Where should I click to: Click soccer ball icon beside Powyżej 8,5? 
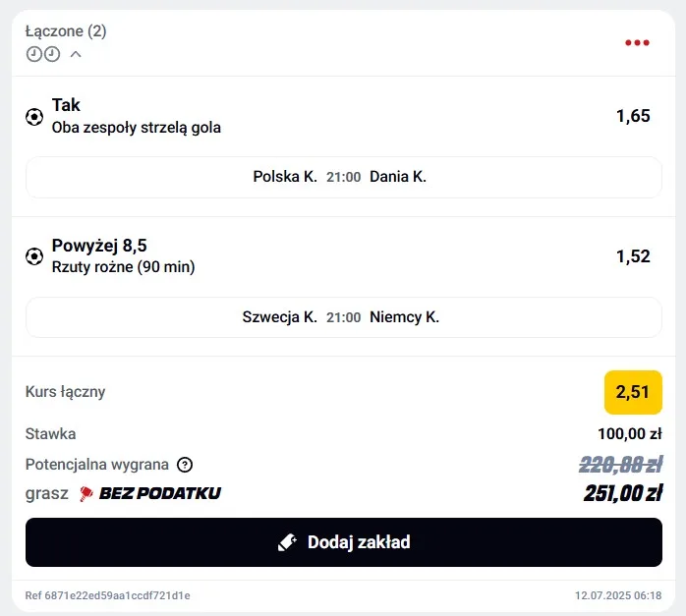34,256
